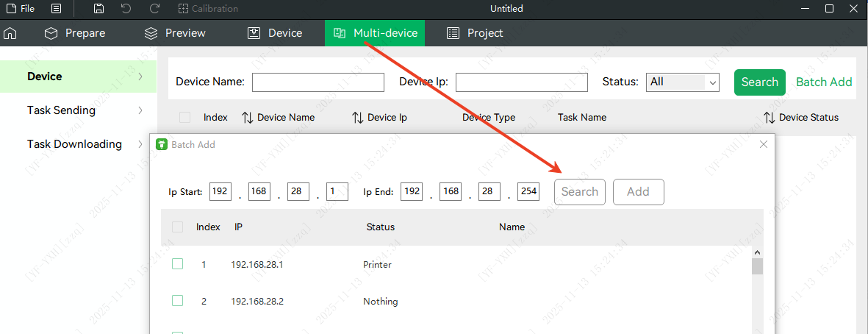The height and width of the screenshot is (334, 868).
Task: Sort by Device Status arrows icon
Action: (770, 118)
